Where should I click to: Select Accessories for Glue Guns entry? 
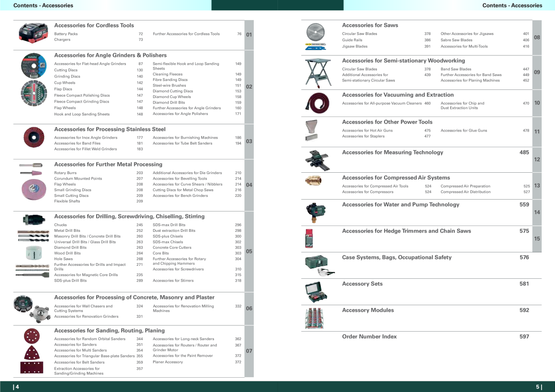pos(463,131)
